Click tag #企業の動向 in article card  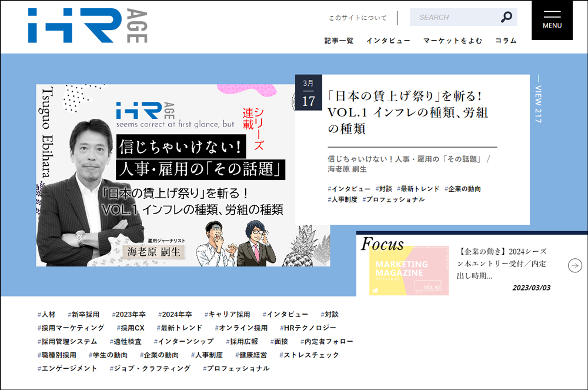pos(462,189)
